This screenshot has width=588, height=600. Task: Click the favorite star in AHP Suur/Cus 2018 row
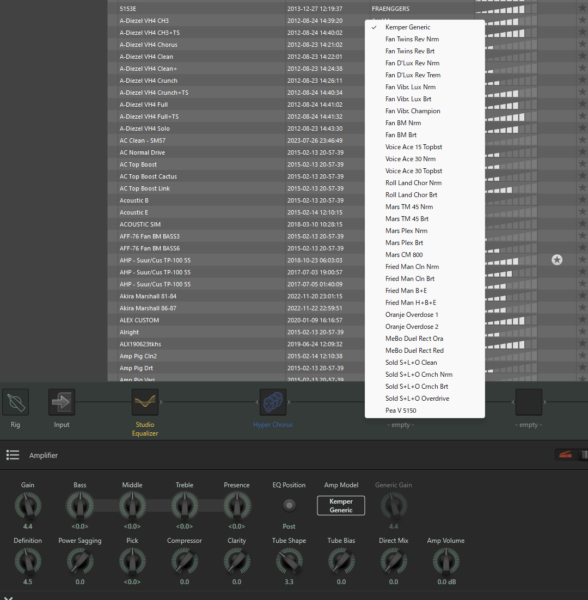point(557,260)
